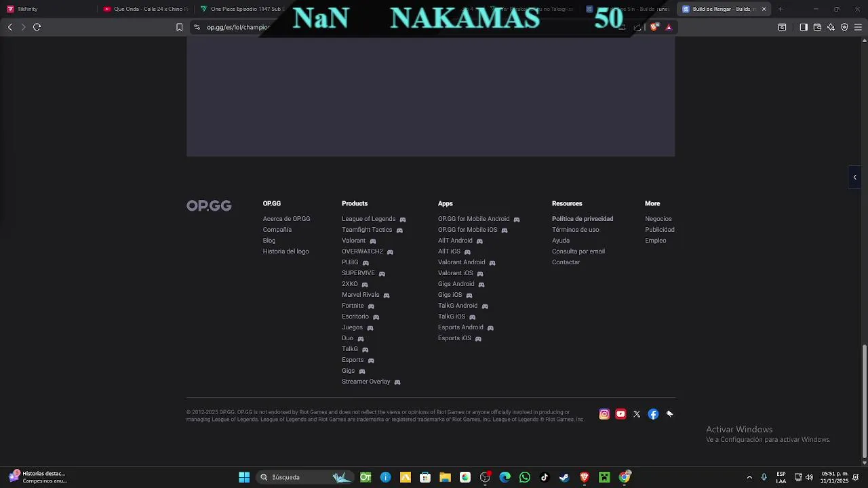Open the OVERWATCH2 product link
Viewport: 868px width, 488px height.
click(362, 251)
